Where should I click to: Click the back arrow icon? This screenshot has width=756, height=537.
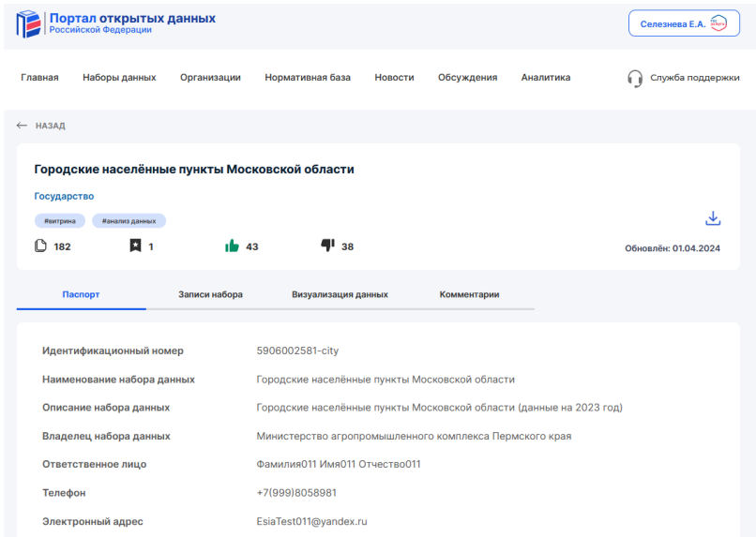tap(23, 126)
